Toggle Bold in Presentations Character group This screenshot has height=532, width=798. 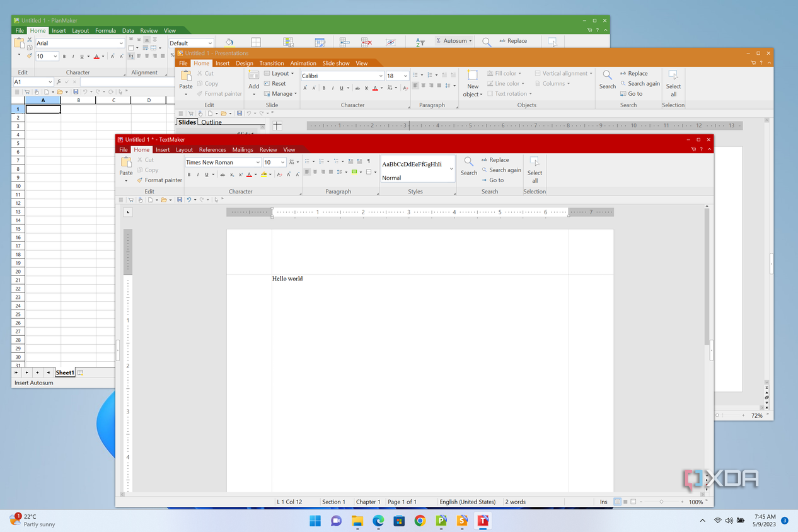point(324,88)
